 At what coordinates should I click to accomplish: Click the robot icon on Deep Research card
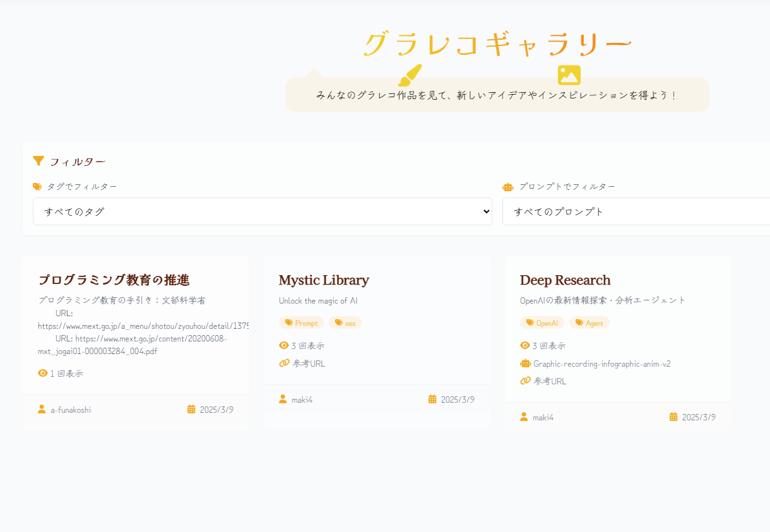(x=525, y=363)
